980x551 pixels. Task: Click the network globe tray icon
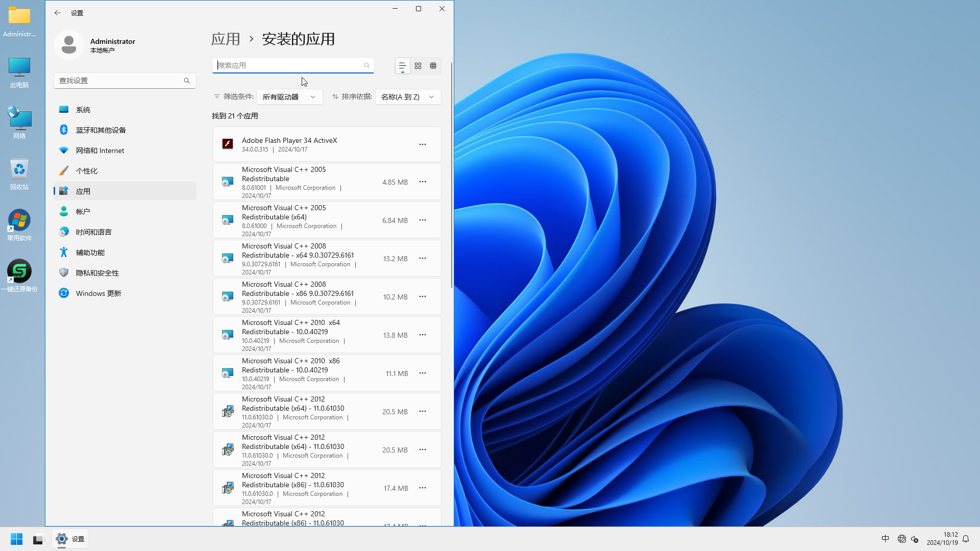pyautogui.click(x=902, y=539)
